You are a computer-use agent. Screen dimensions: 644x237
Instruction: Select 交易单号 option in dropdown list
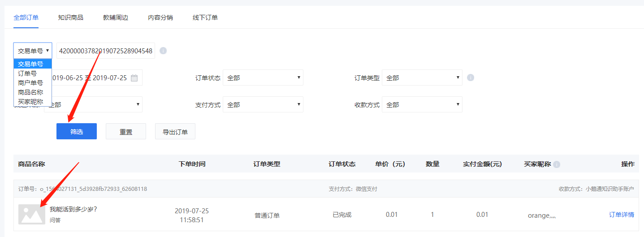(33, 64)
